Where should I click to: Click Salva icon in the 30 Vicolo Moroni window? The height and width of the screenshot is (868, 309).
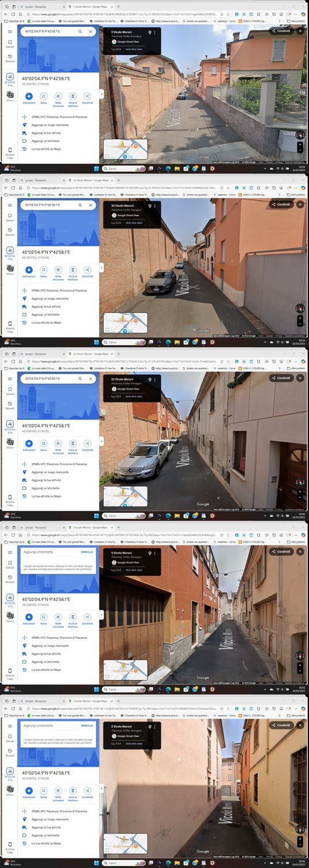pos(43,271)
